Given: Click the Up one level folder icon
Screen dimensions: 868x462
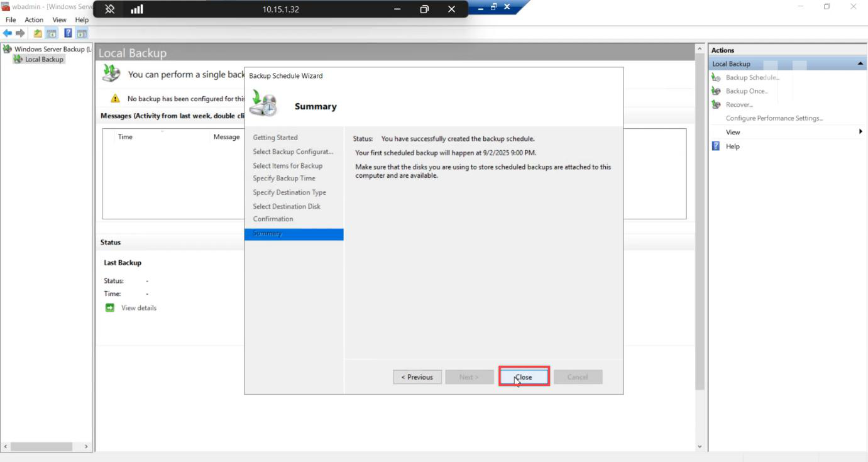Looking at the screenshot, I should point(38,33).
